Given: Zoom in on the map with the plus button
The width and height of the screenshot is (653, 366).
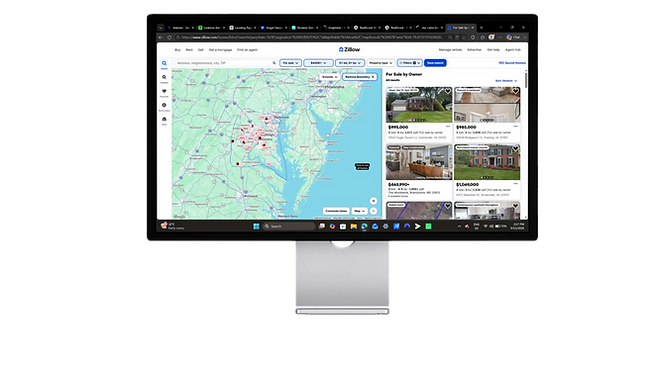Looking at the screenshot, I should [374, 201].
